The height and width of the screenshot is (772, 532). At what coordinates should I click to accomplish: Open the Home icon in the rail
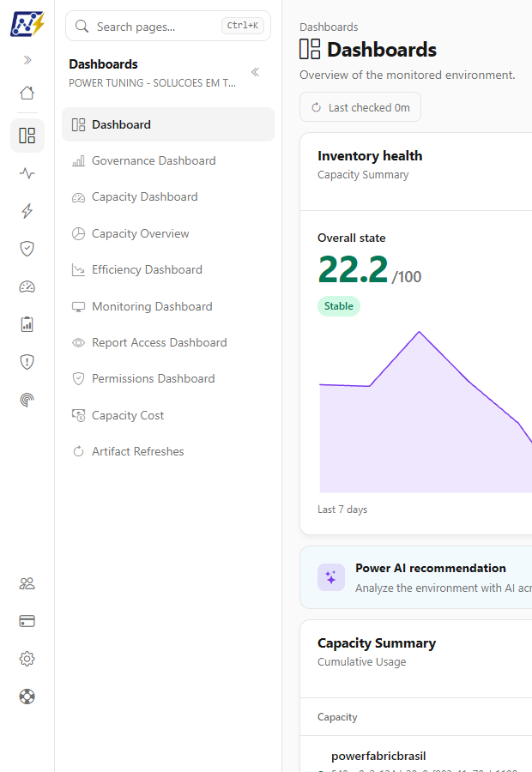pyautogui.click(x=27, y=93)
